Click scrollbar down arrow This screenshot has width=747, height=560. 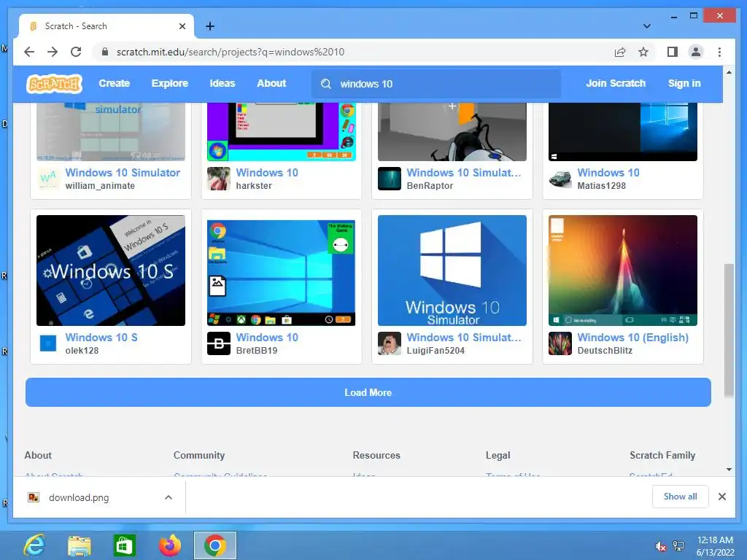tap(729, 470)
